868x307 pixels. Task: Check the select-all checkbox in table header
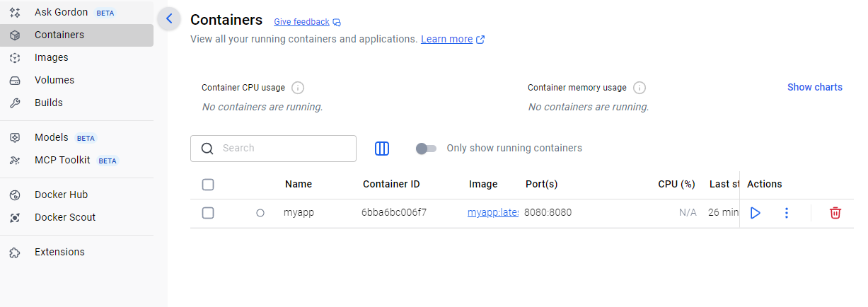coord(208,185)
